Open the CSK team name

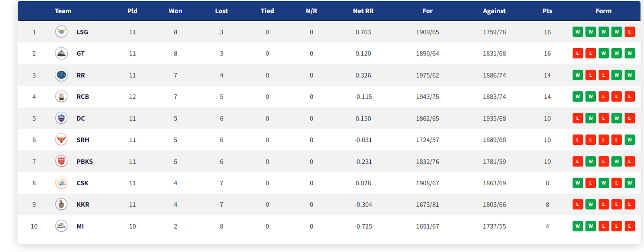(x=83, y=183)
